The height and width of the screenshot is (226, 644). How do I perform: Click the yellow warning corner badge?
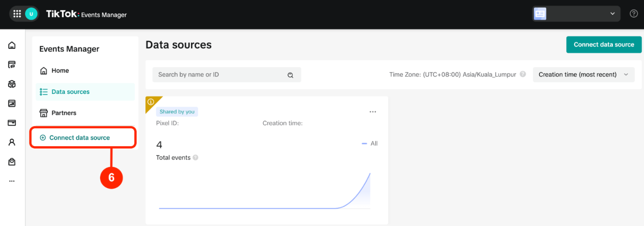(x=151, y=102)
